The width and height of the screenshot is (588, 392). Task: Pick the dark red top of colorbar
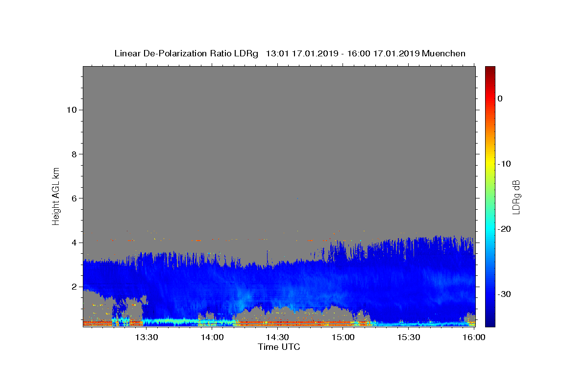490,70
